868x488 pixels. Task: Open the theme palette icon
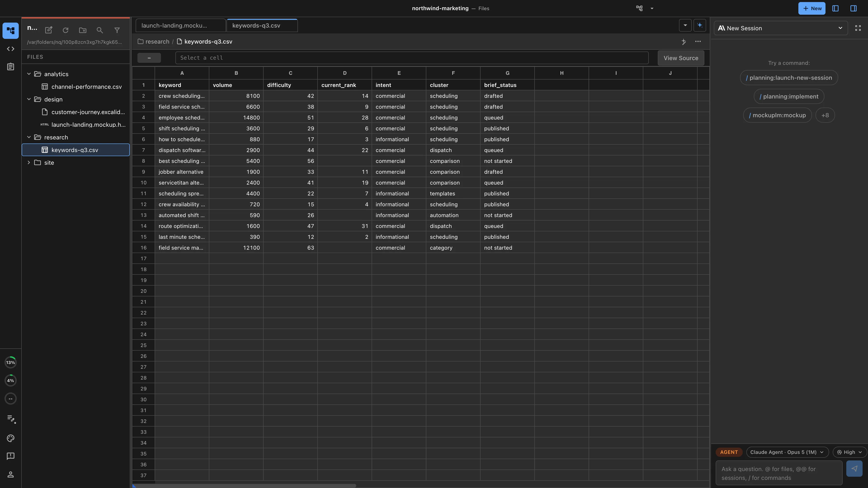(x=10, y=438)
